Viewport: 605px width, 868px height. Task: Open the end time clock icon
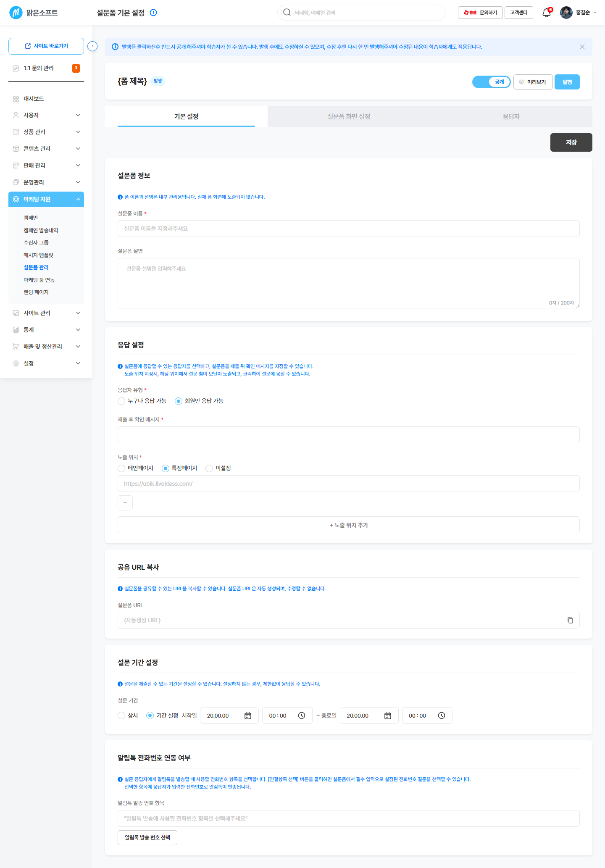442,715
